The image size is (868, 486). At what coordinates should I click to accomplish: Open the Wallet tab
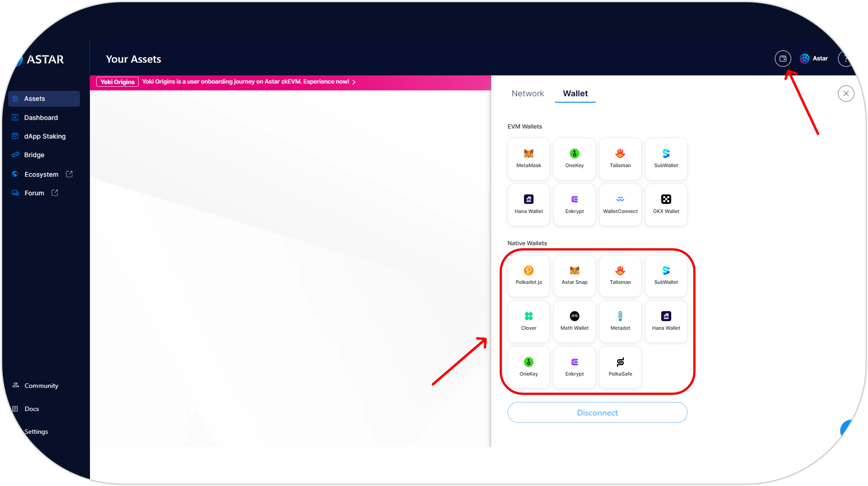click(x=575, y=94)
